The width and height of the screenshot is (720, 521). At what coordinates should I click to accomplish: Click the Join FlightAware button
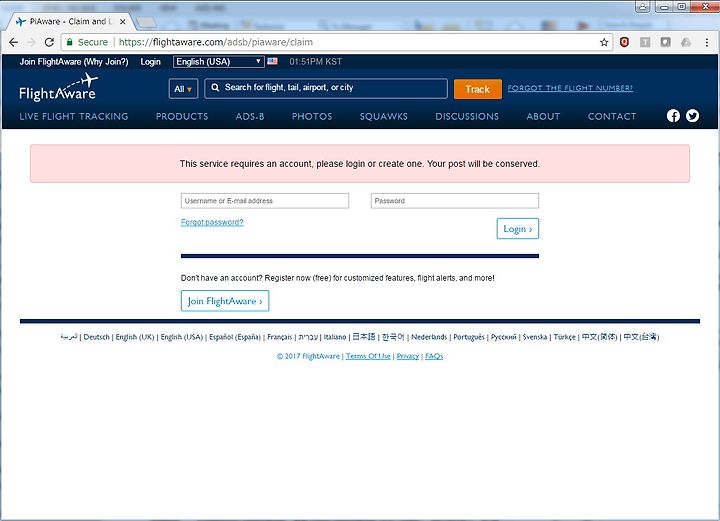225,301
